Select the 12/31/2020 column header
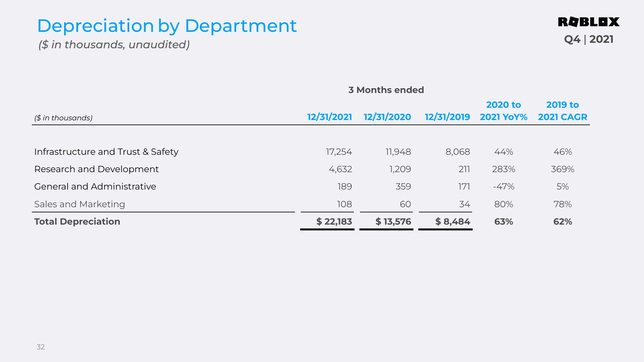 click(387, 117)
